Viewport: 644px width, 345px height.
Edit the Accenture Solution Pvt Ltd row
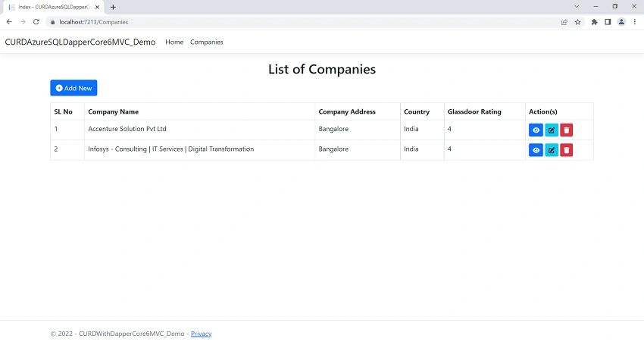(551, 130)
